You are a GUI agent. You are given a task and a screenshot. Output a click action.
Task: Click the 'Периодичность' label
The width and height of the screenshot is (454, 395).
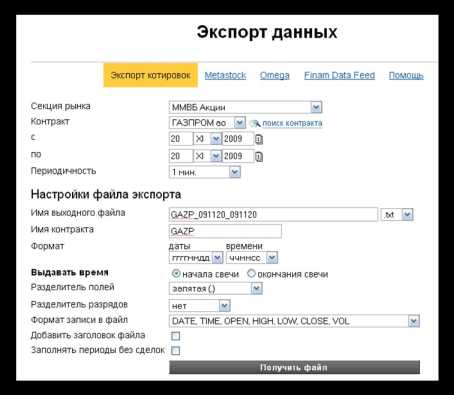pyautogui.click(x=63, y=171)
